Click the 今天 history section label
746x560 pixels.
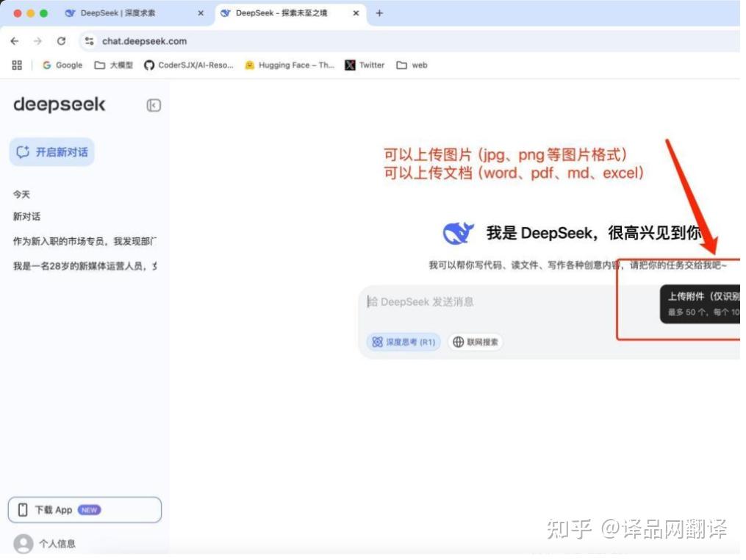tap(21, 195)
